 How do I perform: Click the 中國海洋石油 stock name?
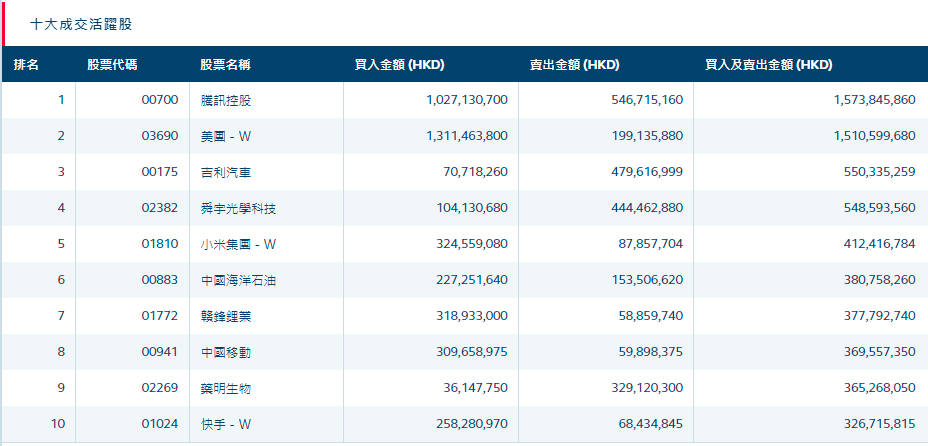pos(238,280)
